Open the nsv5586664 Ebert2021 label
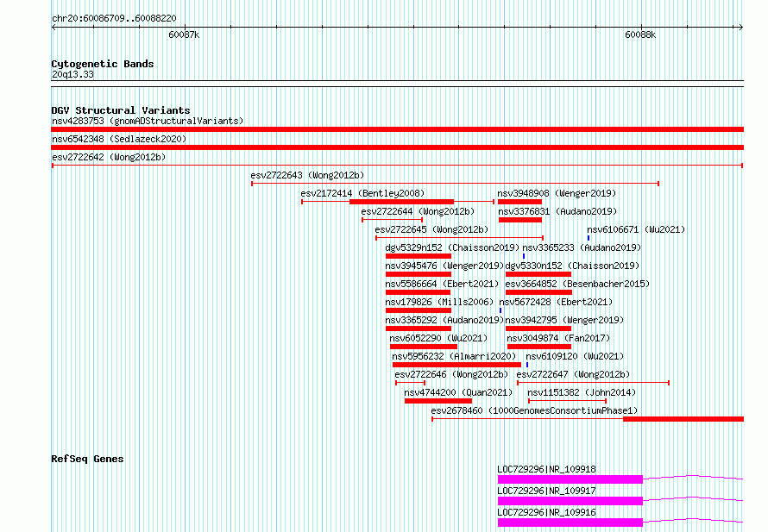 coord(442,284)
